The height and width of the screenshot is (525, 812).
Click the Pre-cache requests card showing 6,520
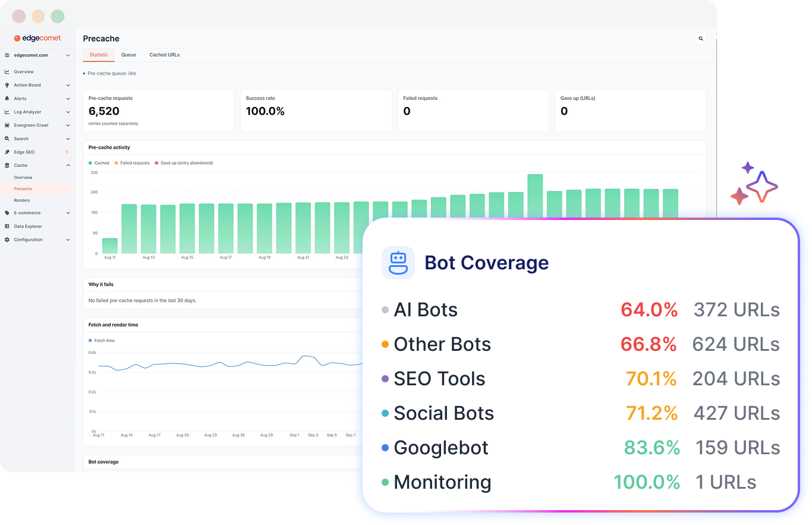[x=159, y=111]
